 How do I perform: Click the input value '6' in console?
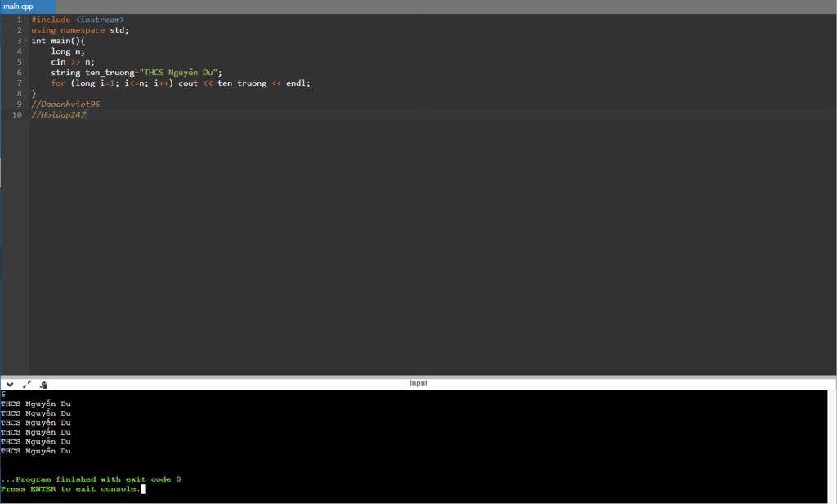click(x=3, y=395)
